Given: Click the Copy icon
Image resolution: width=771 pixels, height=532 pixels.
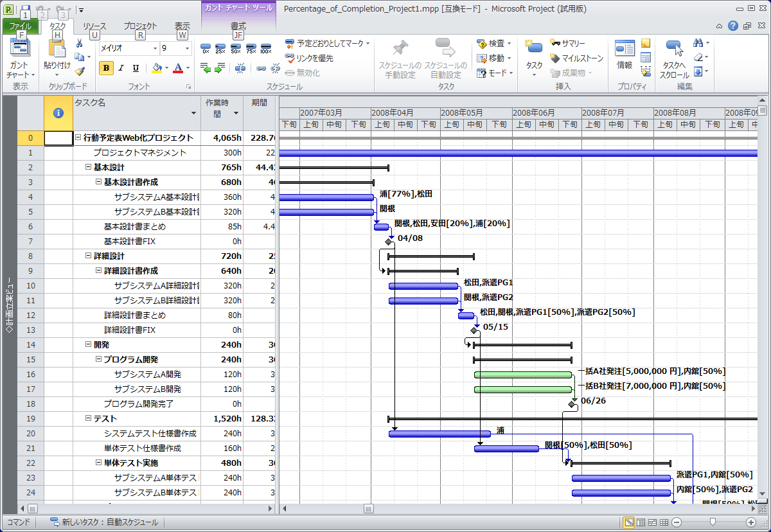Looking at the screenshot, I should pyautogui.click(x=79, y=57).
